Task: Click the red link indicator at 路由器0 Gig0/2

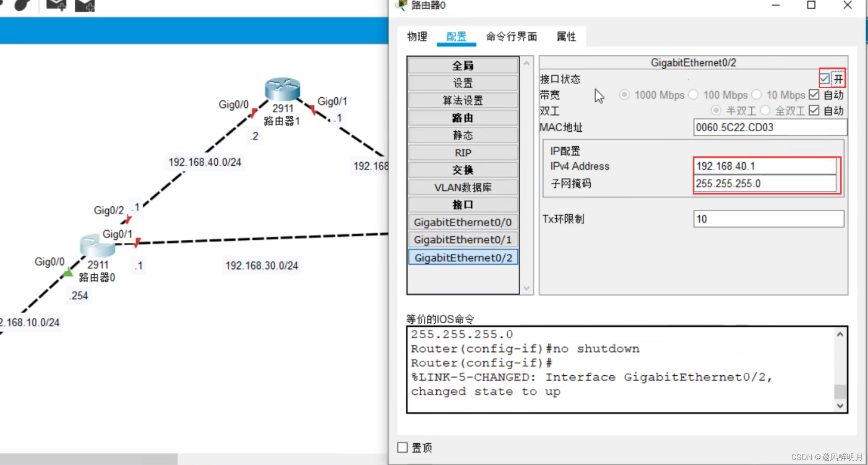Action: pyautogui.click(x=128, y=219)
